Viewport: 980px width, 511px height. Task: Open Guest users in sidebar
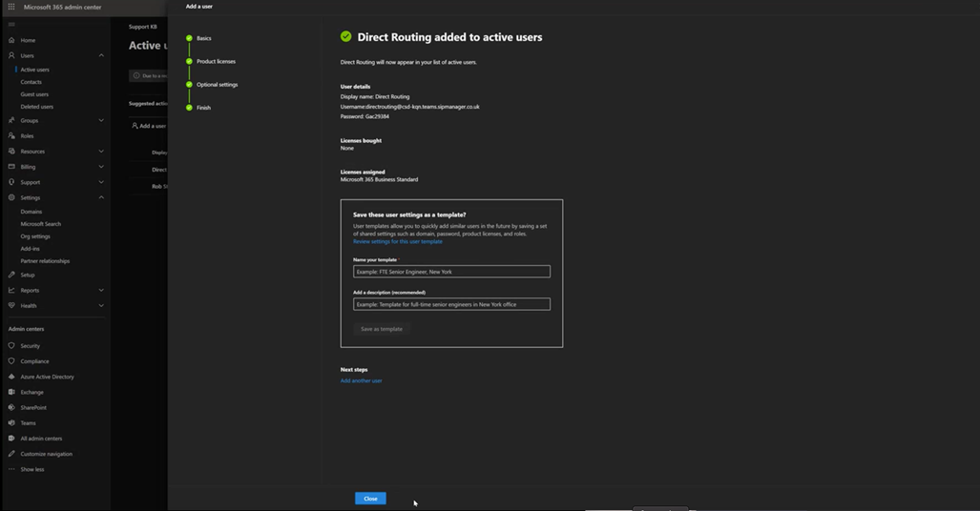(34, 94)
